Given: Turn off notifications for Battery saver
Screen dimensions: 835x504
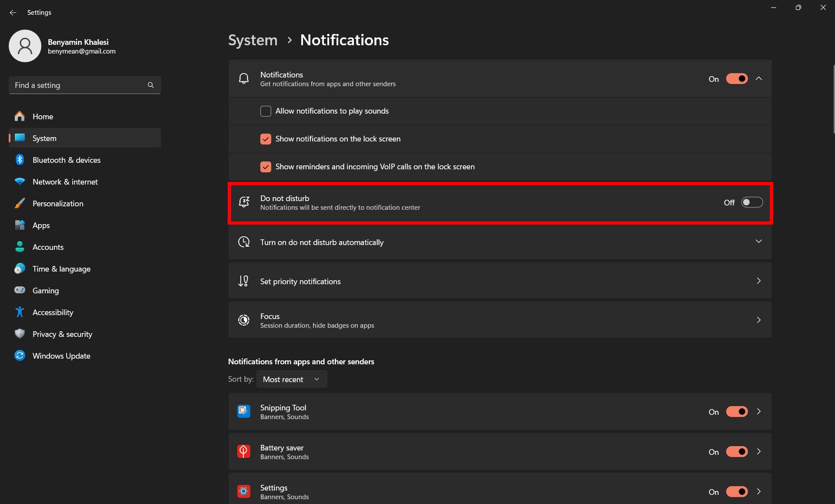Looking at the screenshot, I should [736, 451].
